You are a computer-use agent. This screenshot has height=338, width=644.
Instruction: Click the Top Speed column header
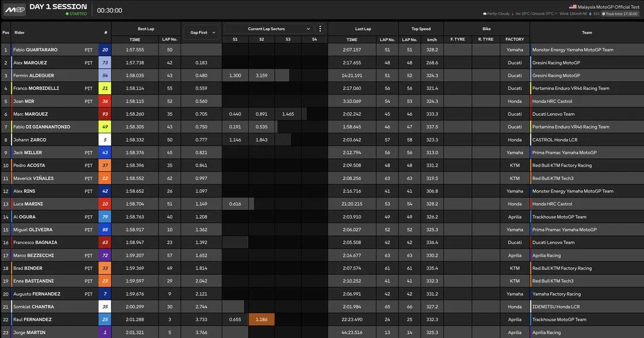421,29
